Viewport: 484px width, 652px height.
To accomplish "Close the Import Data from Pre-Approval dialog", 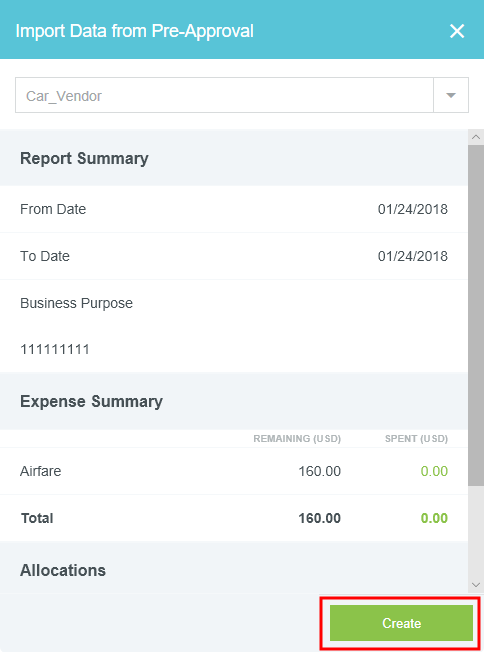I will tap(457, 31).
